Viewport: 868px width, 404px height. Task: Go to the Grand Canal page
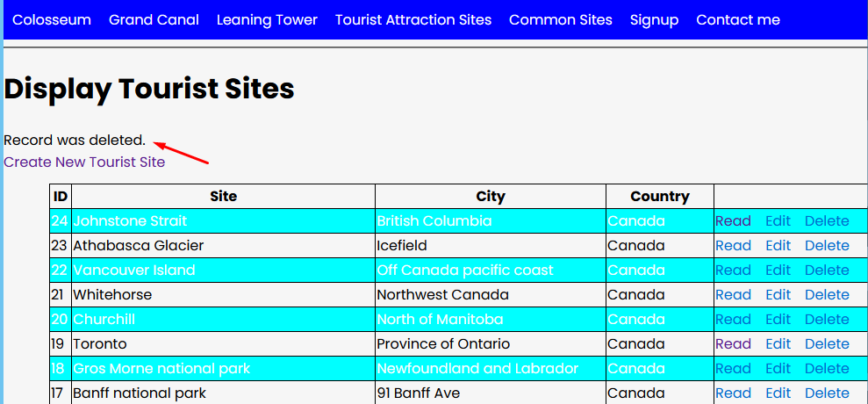[154, 19]
